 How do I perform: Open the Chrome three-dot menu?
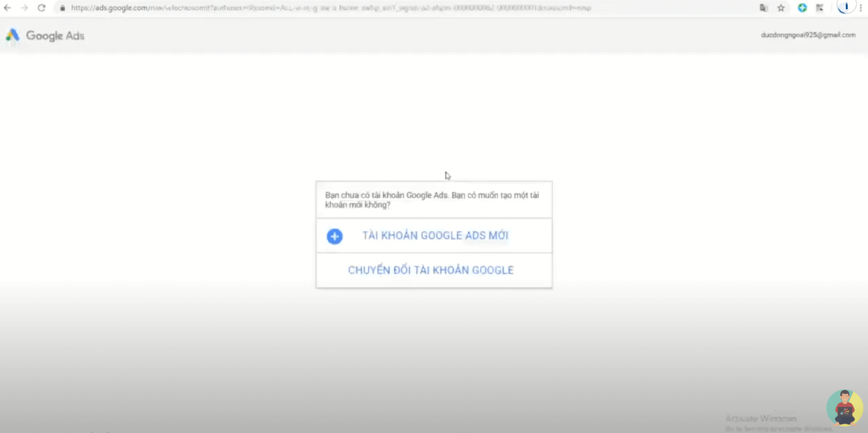861,8
